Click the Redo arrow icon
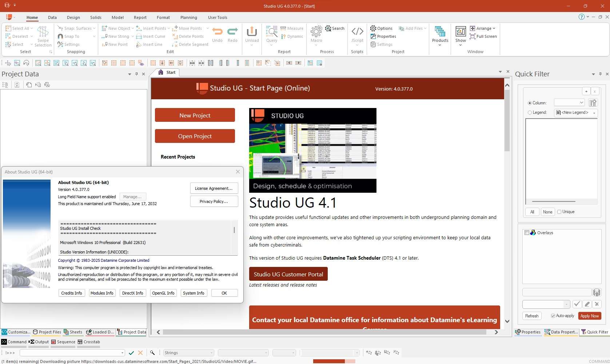610x364 pixels. pos(232,32)
